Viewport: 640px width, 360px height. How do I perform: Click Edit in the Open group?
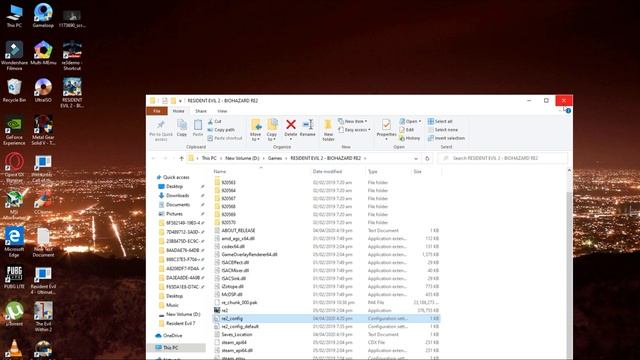(407, 130)
